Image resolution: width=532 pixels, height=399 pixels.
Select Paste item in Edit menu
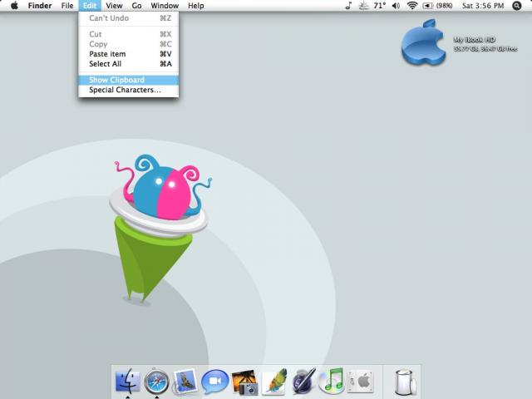pos(129,54)
